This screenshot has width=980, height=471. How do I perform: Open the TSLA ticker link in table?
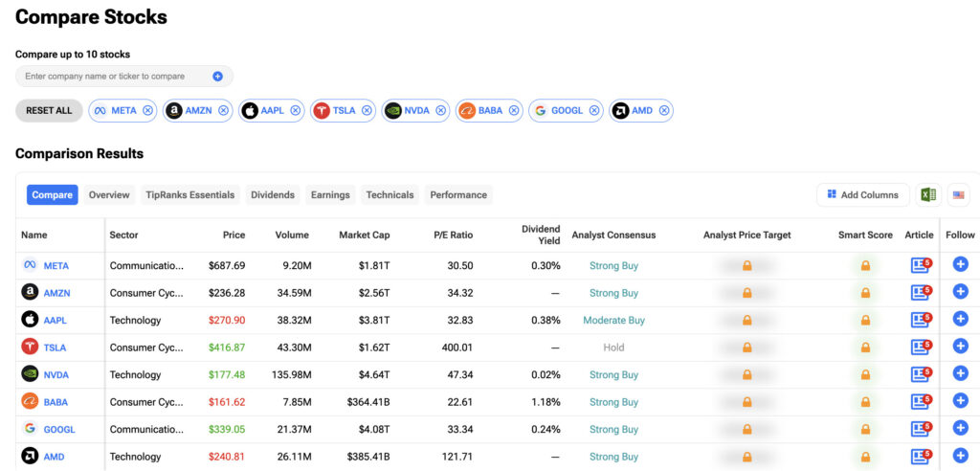[x=55, y=348]
